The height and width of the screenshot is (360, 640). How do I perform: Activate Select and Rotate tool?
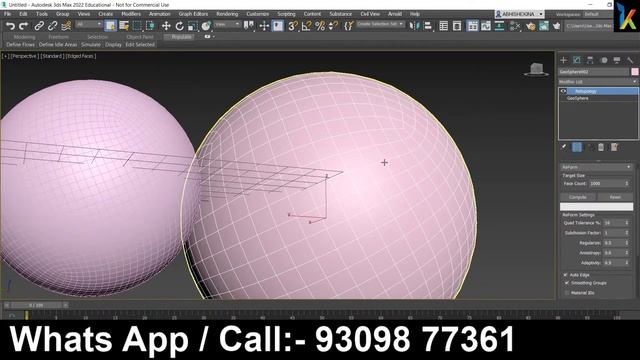click(179, 26)
